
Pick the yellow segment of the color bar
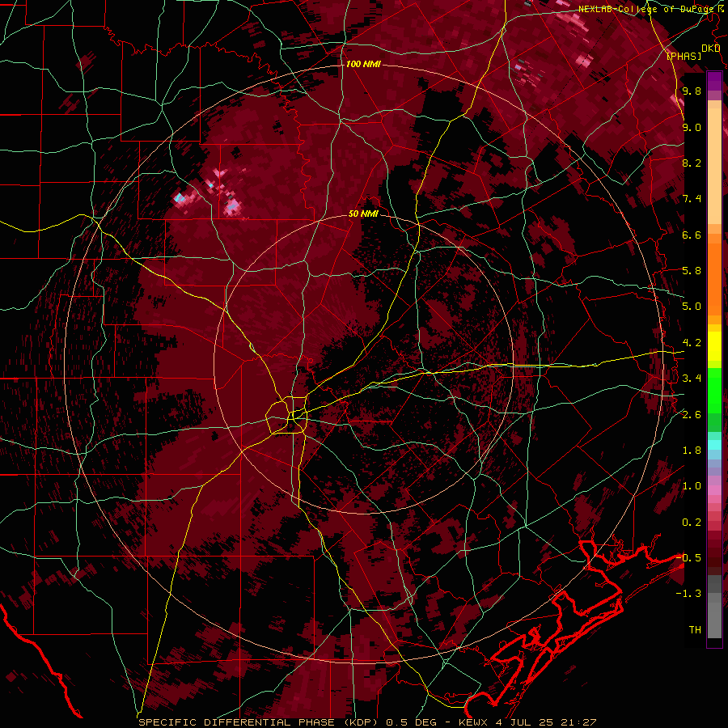[714, 346]
